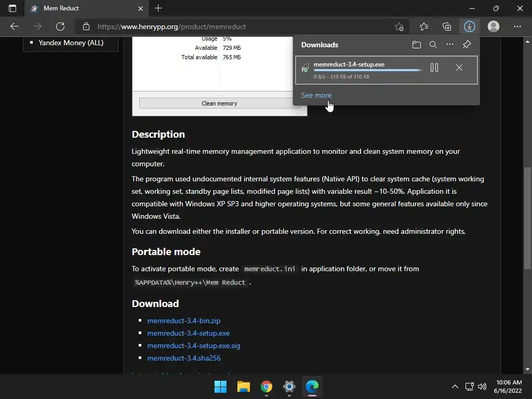Switch to the Mem Reduct tab
This screenshot has height=399, width=532.
pyautogui.click(x=86, y=8)
